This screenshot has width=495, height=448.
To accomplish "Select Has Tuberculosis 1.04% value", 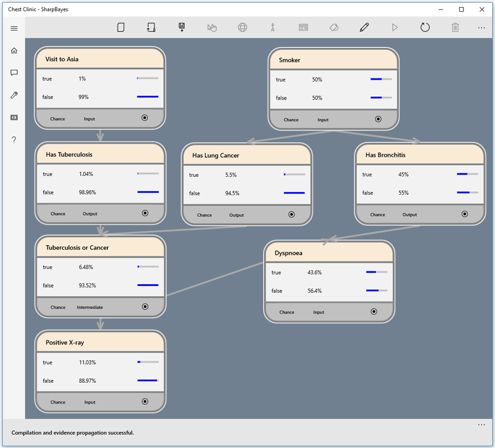I will (x=86, y=174).
